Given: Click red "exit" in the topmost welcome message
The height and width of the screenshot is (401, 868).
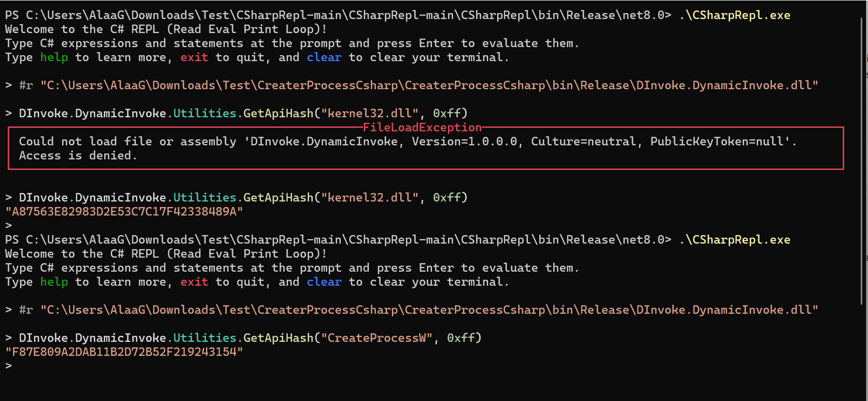Looking at the screenshot, I should click(x=194, y=57).
